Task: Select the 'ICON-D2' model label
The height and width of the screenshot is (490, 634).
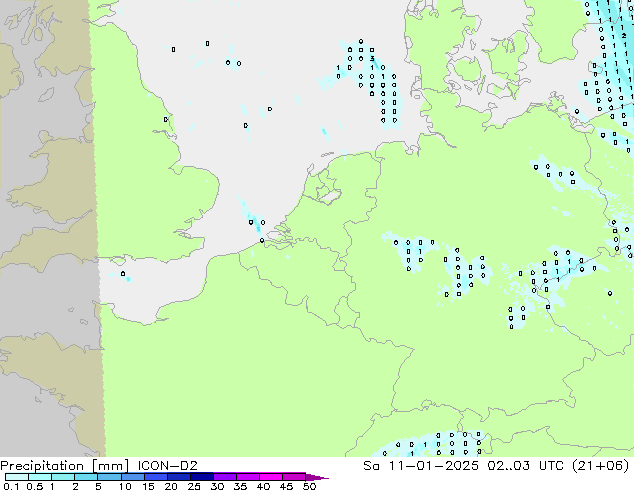Action: tap(167, 466)
